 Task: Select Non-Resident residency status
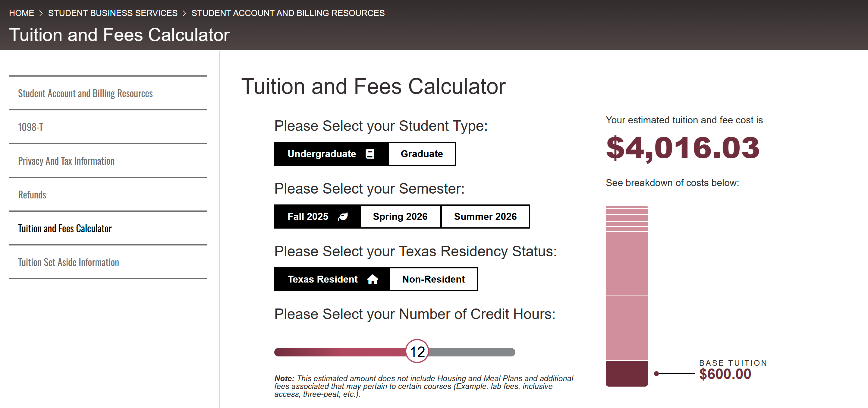tap(433, 279)
